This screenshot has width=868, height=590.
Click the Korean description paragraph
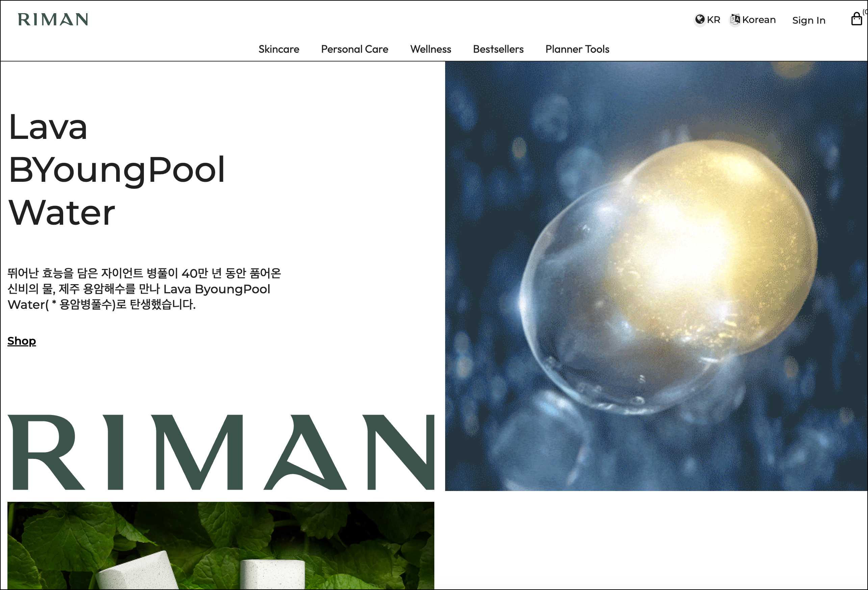click(144, 289)
